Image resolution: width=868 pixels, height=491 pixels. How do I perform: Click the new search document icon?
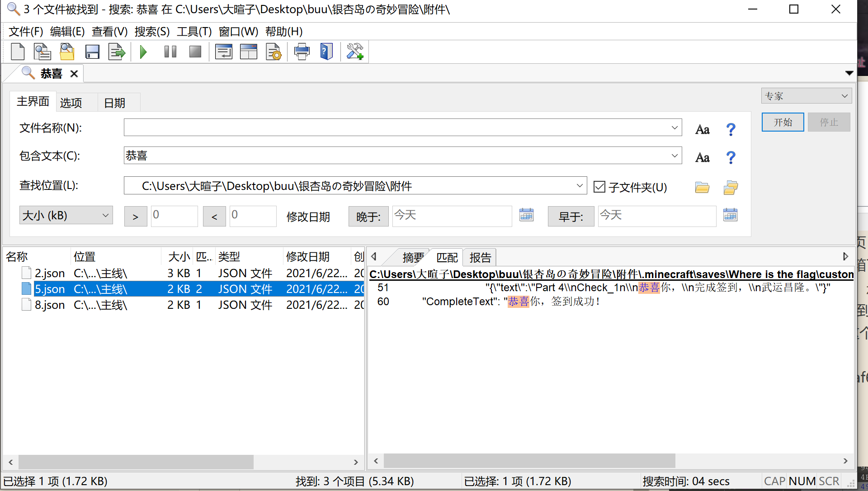coord(18,52)
